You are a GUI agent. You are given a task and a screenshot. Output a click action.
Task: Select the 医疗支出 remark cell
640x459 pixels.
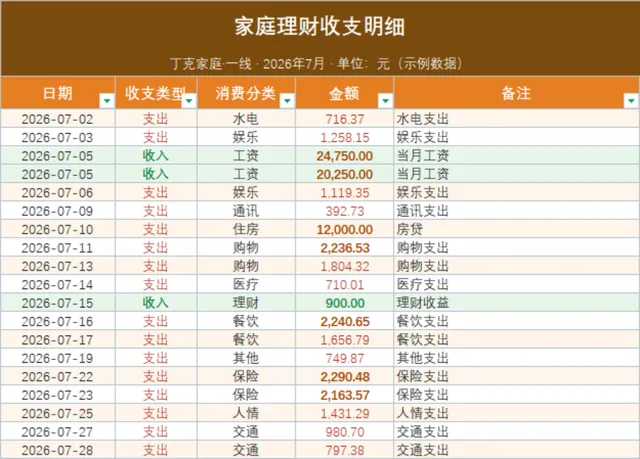(516, 284)
